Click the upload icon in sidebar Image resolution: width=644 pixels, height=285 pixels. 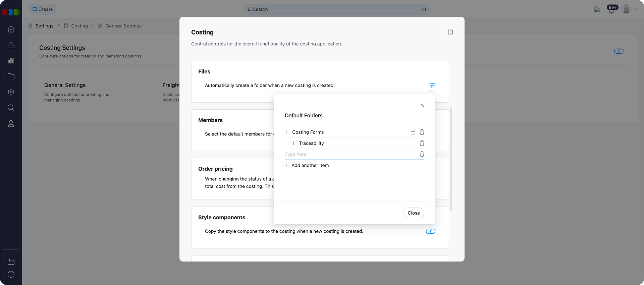coord(11,45)
